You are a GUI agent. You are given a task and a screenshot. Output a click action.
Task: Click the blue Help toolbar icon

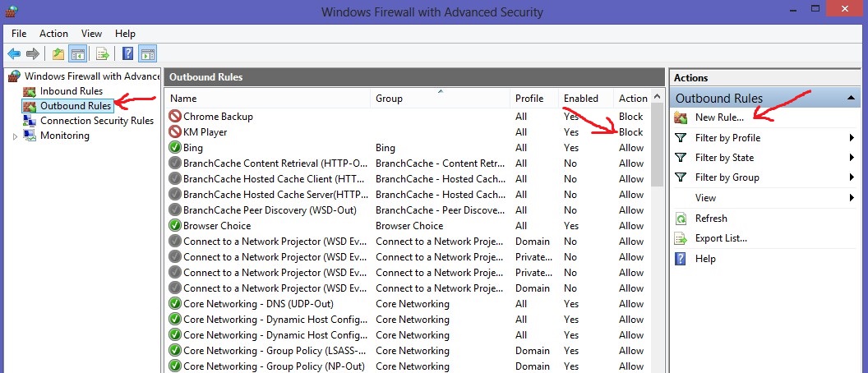(x=128, y=54)
